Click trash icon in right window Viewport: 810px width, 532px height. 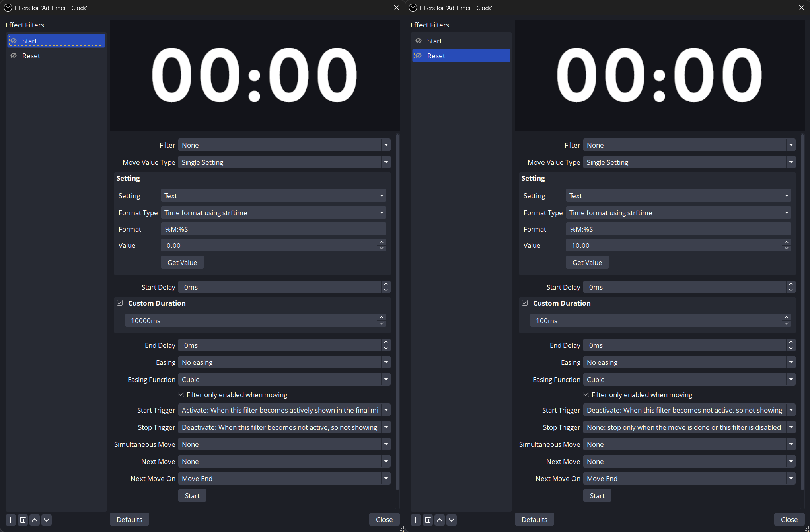click(x=428, y=520)
